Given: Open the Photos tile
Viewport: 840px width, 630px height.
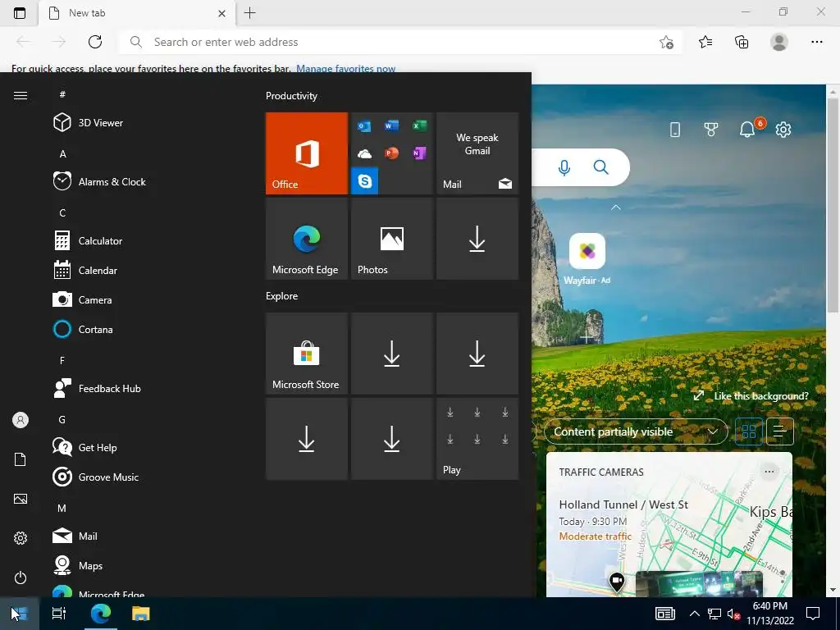Looking at the screenshot, I should (x=391, y=239).
